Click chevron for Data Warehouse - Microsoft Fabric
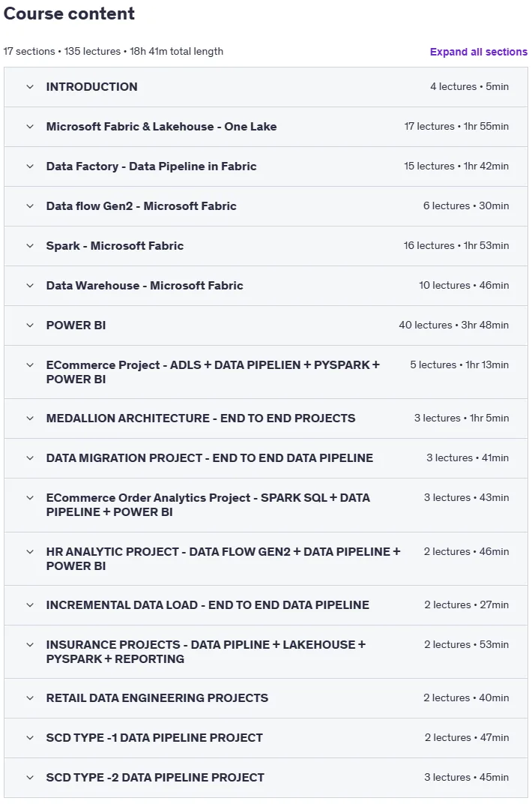532x804 pixels. [x=30, y=286]
